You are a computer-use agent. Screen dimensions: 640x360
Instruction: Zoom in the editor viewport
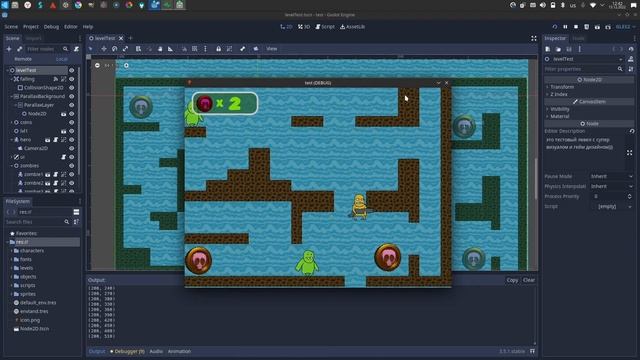pos(127,65)
